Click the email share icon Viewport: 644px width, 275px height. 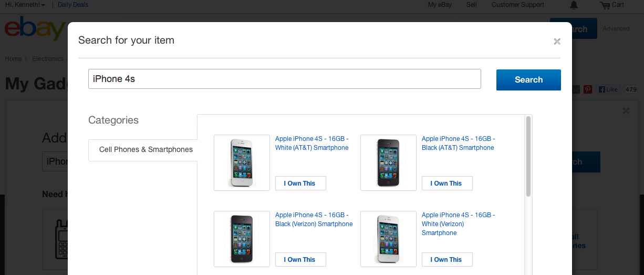point(576,89)
